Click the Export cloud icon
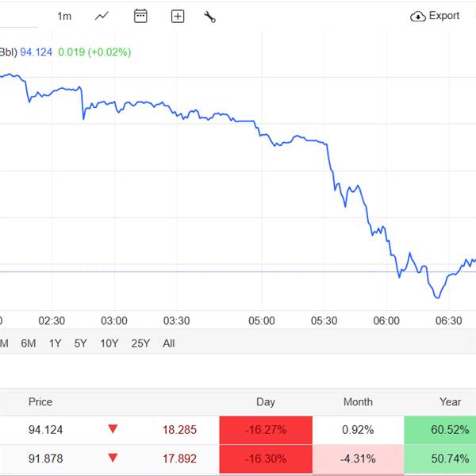476x476 pixels. point(418,17)
